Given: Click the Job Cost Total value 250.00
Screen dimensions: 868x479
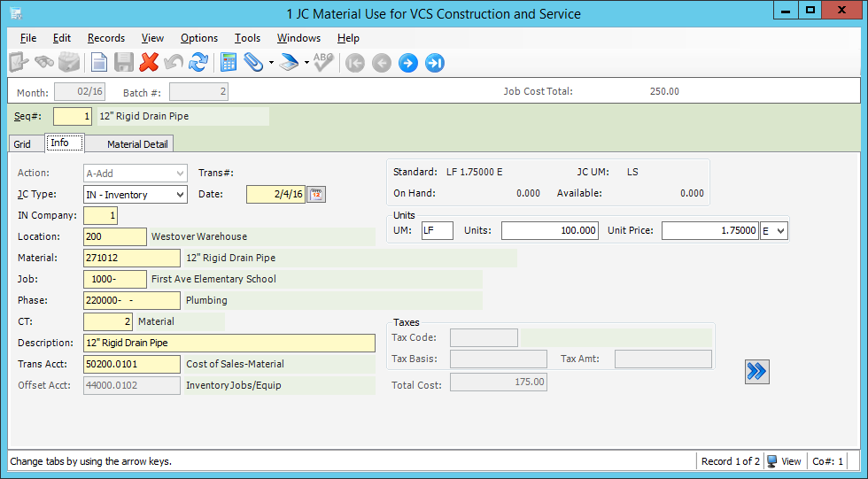Looking at the screenshot, I should (x=664, y=92).
